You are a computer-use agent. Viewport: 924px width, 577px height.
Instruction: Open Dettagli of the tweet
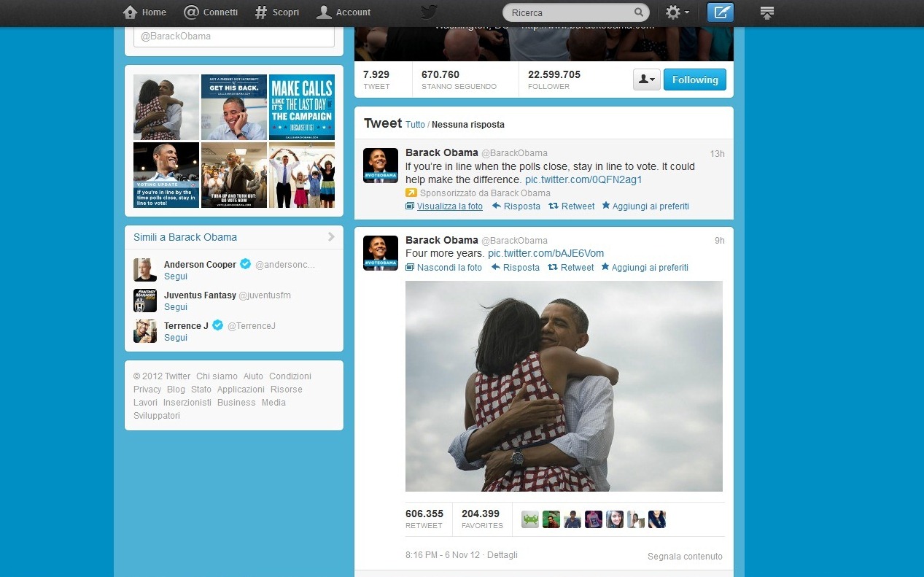tap(502, 555)
